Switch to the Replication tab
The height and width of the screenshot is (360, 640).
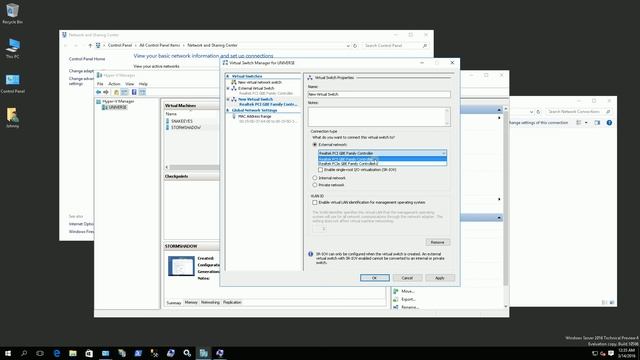(232, 302)
